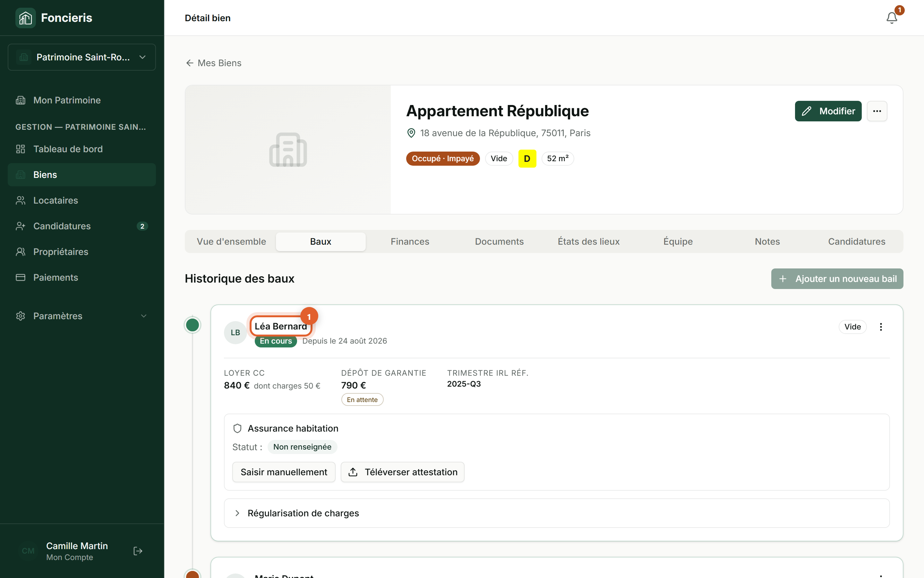
Task: Click the Candidatures count badge 2
Action: tap(142, 226)
